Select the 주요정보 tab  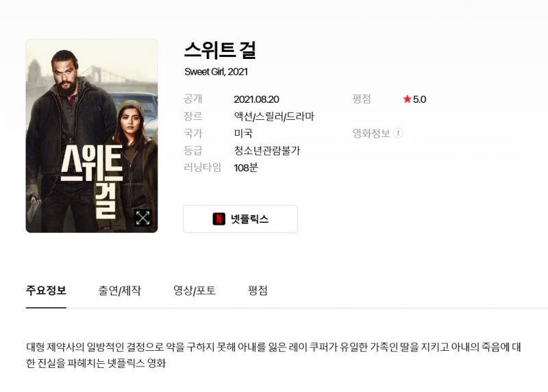click(46, 291)
